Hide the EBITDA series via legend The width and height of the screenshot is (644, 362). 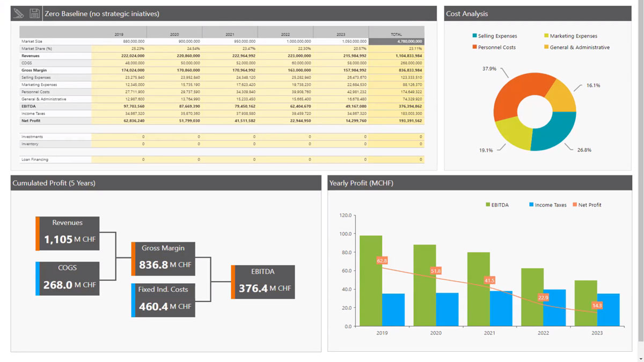click(x=497, y=205)
